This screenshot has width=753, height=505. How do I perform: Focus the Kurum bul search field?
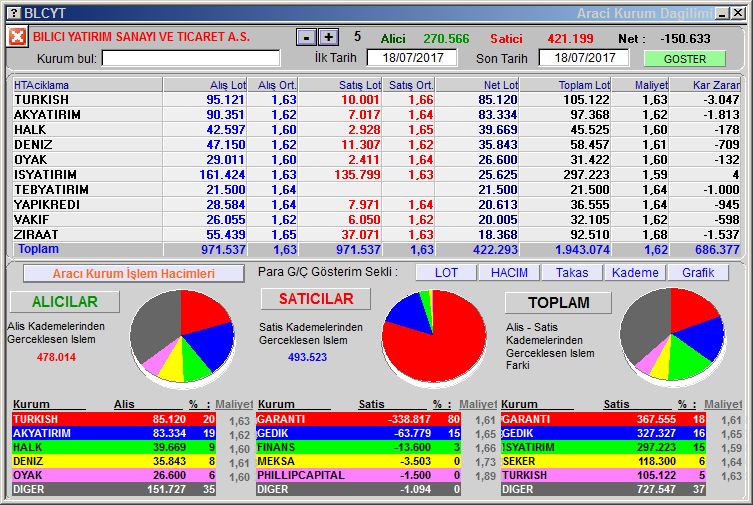pyautogui.click(x=191, y=59)
